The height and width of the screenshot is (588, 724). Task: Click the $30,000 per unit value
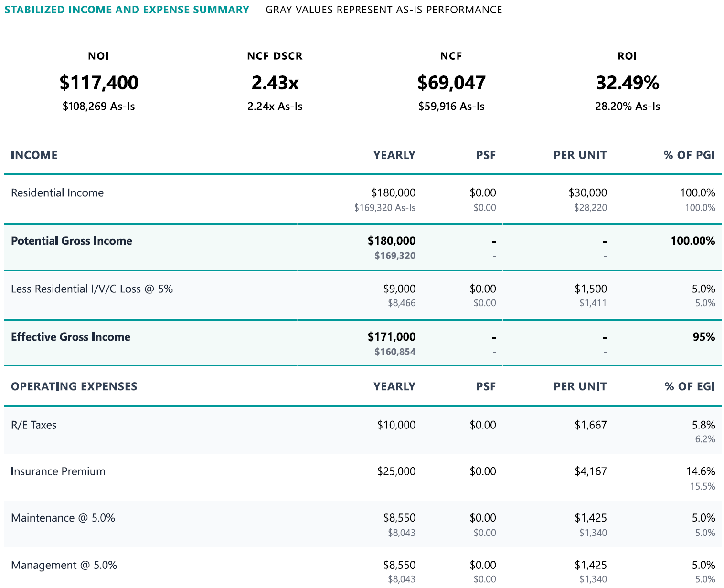pos(588,192)
